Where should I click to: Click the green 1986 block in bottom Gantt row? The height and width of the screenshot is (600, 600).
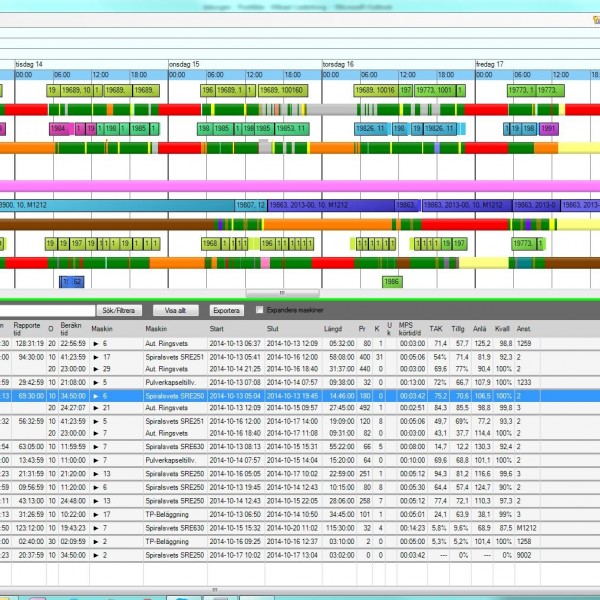(x=392, y=282)
